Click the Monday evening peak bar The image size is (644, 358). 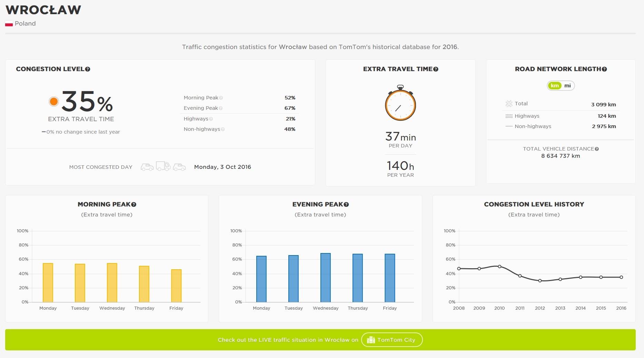point(261,279)
